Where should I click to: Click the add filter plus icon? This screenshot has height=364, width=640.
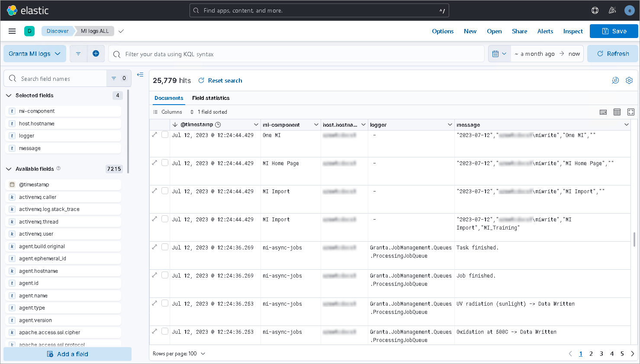(x=96, y=54)
